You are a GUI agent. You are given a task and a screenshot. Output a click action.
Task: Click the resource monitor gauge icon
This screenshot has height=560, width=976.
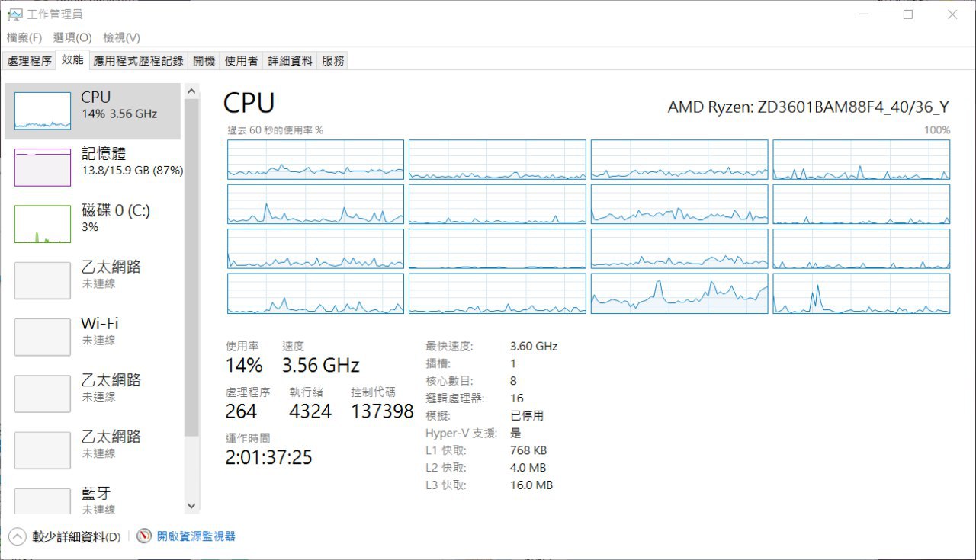(144, 536)
